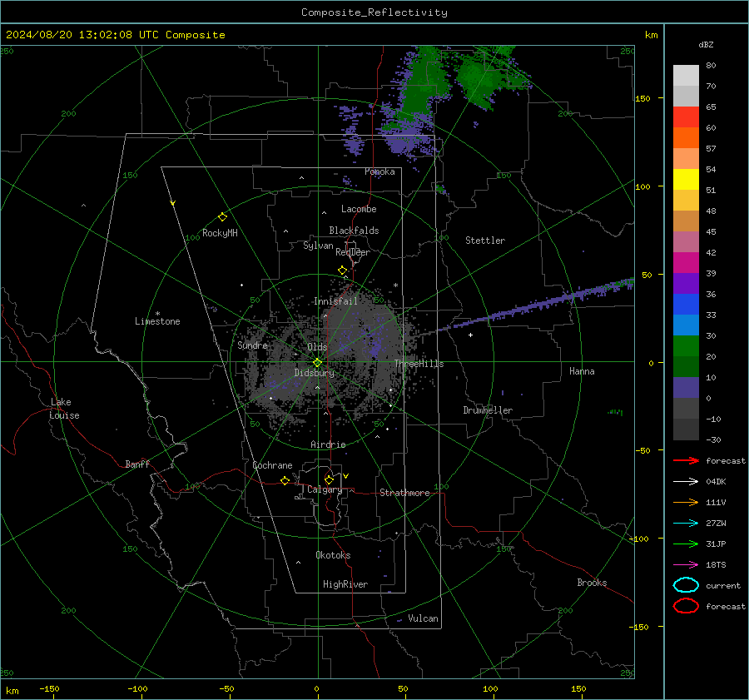Screen dimensions: 749x700
Task: Click the Airdrie map label
Action: pos(328,444)
